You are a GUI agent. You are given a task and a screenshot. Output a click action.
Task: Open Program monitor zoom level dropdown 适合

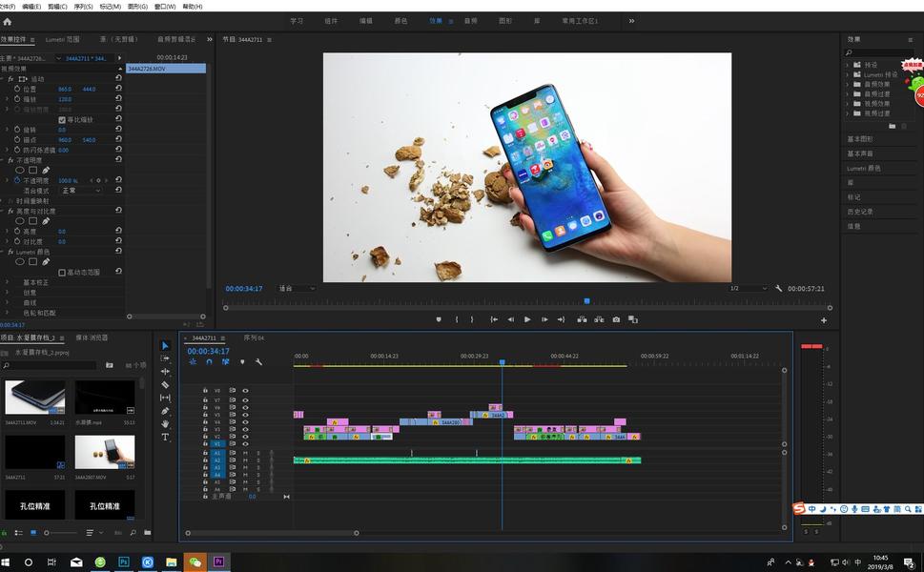(x=297, y=289)
